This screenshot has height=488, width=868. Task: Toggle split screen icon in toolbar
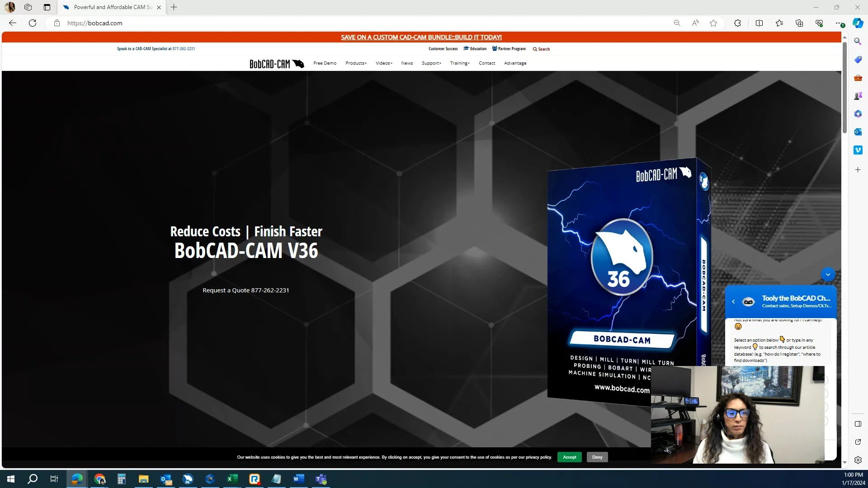coord(759,23)
